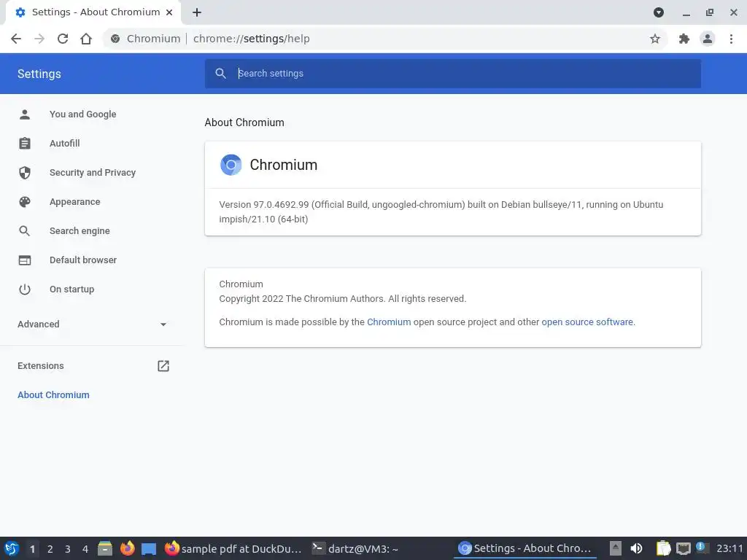Click the forward navigation arrow
This screenshot has width=747, height=560.
39,39
